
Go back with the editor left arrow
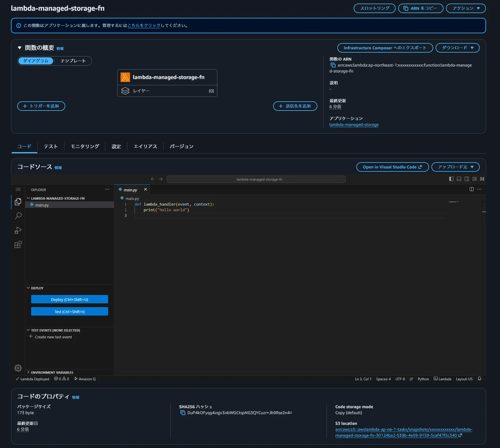tap(153, 179)
